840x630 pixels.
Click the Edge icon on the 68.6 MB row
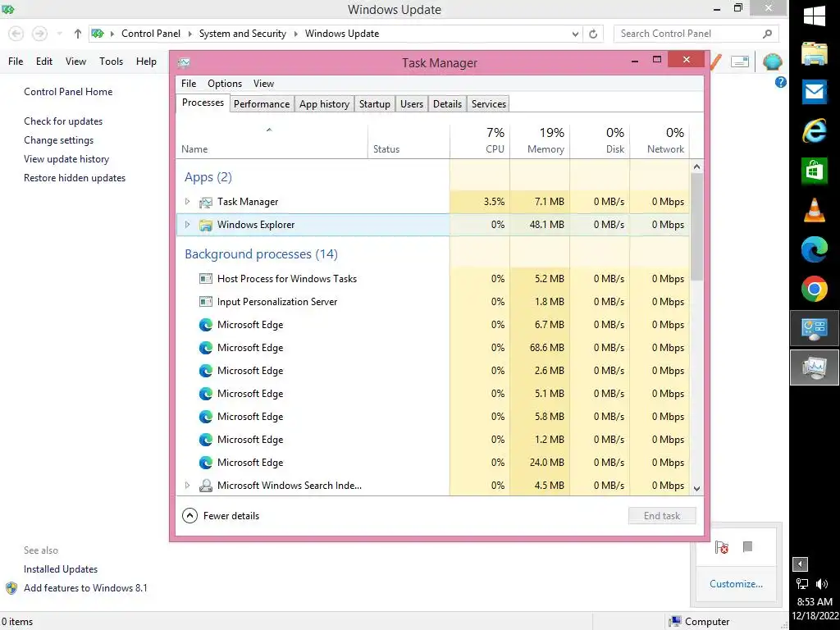tap(206, 348)
